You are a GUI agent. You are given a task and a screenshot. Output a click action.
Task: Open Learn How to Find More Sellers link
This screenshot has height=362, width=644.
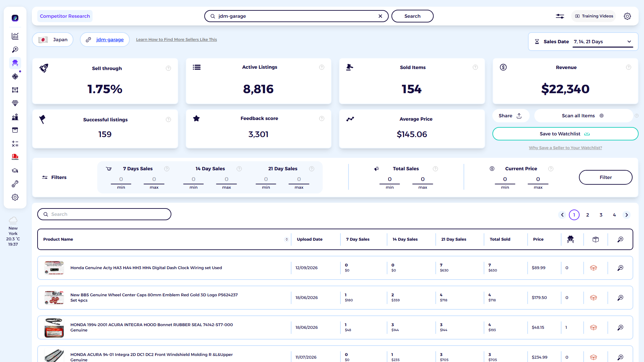(x=176, y=40)
